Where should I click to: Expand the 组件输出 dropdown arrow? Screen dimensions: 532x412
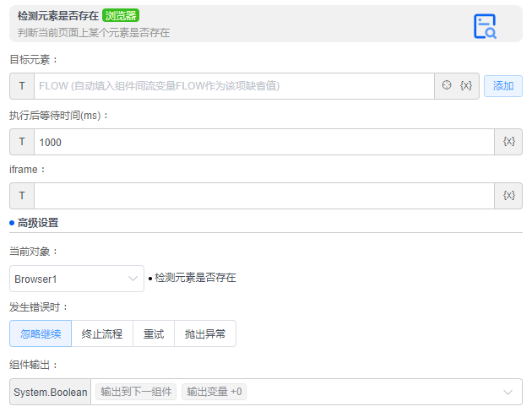pos(508,392)
